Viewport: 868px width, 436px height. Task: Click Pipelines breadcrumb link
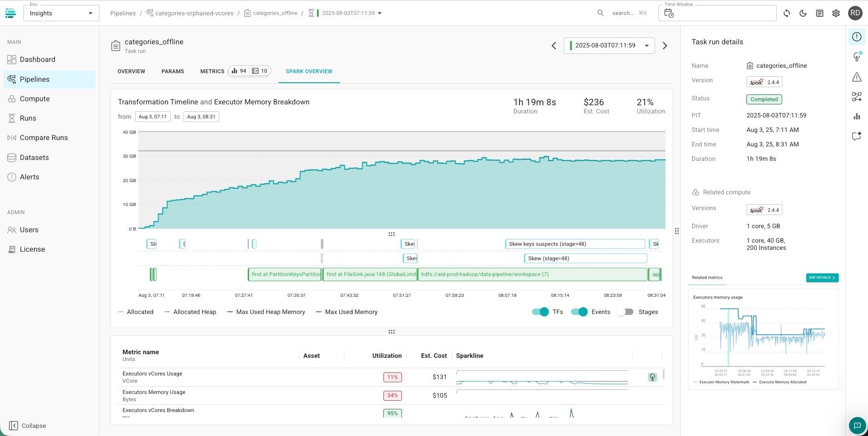[123, 13]
